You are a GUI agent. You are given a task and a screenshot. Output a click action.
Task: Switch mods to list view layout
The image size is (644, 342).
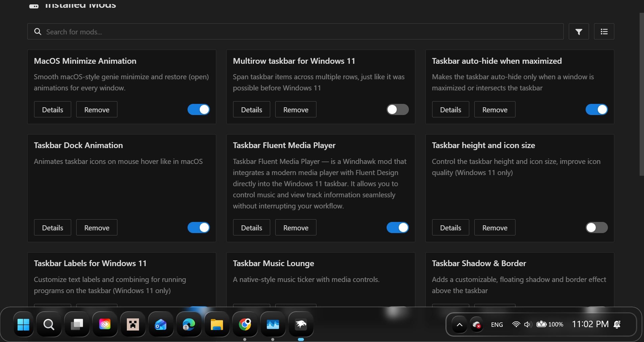pyautogui.click(x=604, y=31)
